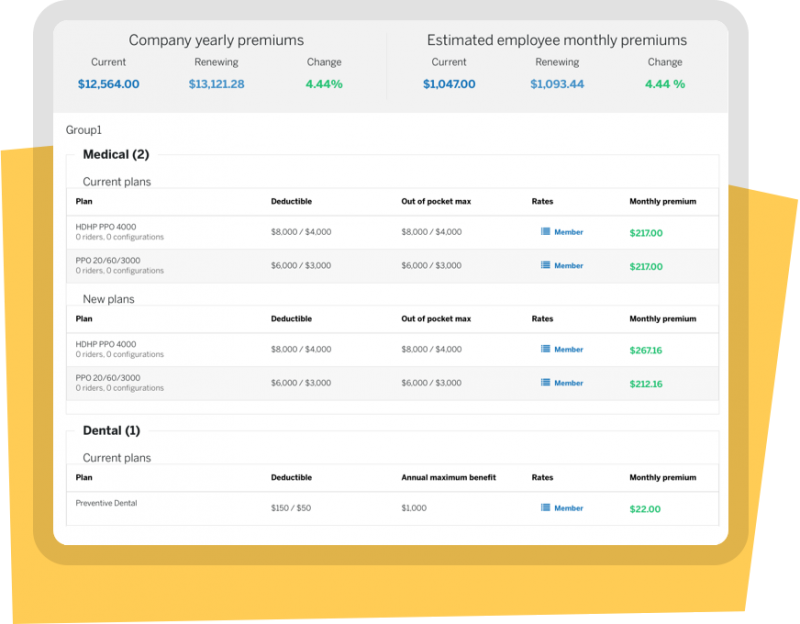Click Member link in current PPO 20/60/3000 row
Viewport: 800px width, 624px height.
[568, 266]
